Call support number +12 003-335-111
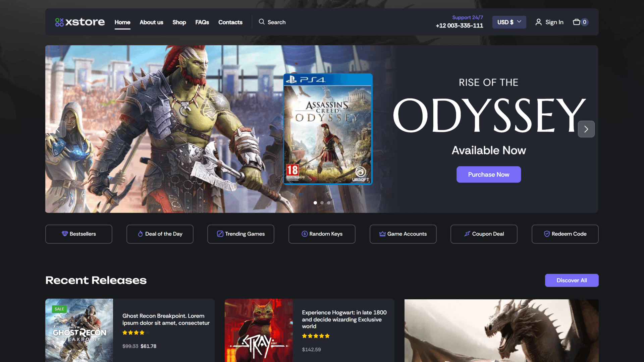This screenshot has height=362, width=644. point(460,25)
